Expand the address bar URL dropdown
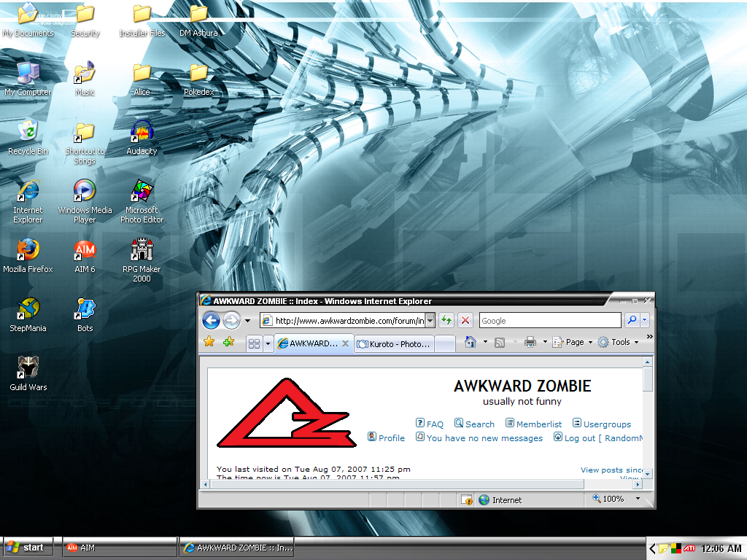Viewport: 747px width, 560px height. point(430,321)
